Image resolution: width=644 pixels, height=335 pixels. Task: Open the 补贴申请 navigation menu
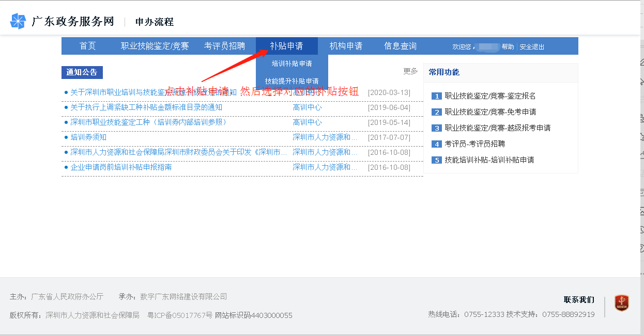286,46
